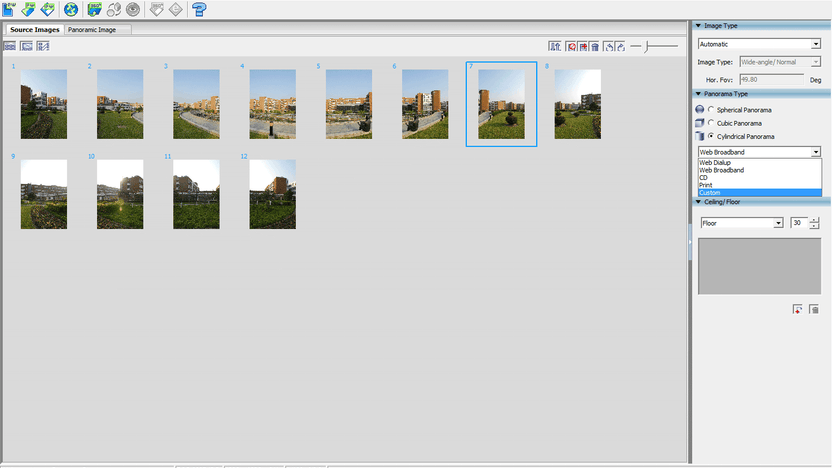
Task: Click the trash icon in thumbnail toolbar
Action: [x=595, y=47]
